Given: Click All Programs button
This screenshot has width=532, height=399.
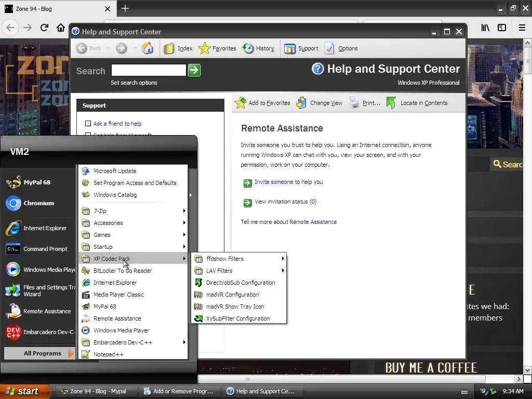Looking at the screenshot, I should (39, 353).
